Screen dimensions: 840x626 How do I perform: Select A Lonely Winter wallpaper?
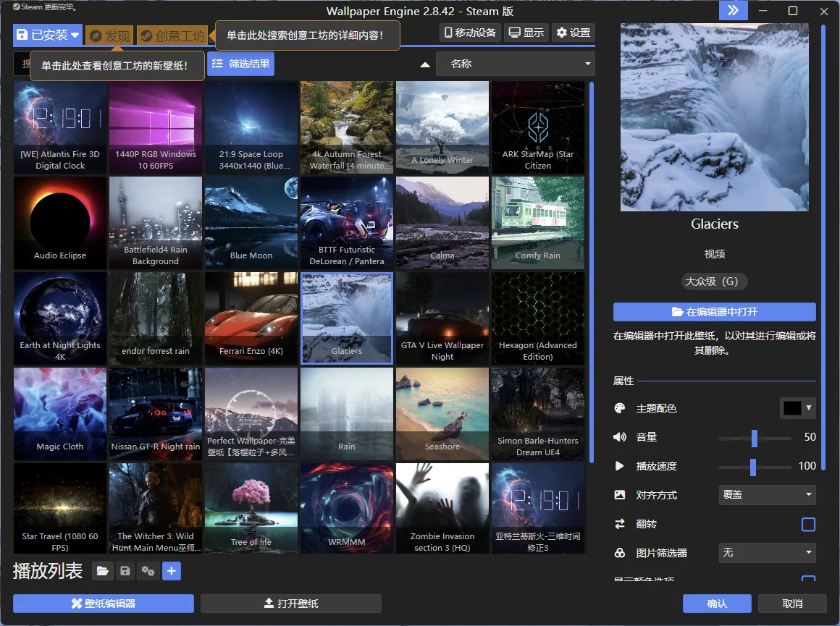(442, 127)
